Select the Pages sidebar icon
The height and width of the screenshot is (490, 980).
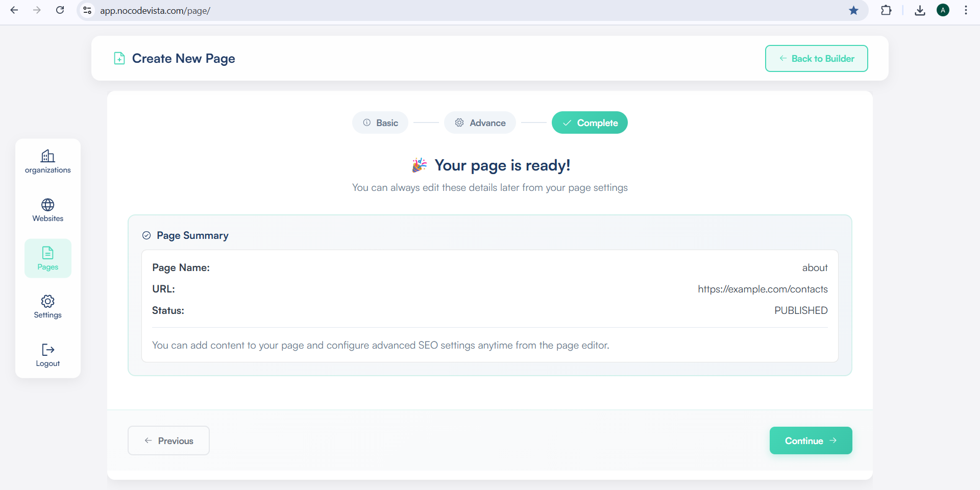click(48, 253)
